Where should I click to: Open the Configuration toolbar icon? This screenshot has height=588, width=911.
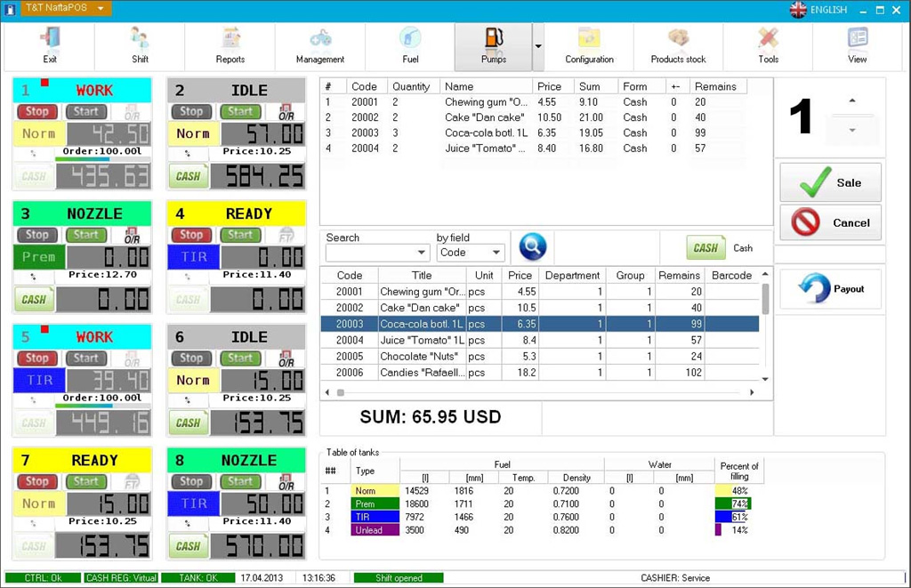click(589, 46)
